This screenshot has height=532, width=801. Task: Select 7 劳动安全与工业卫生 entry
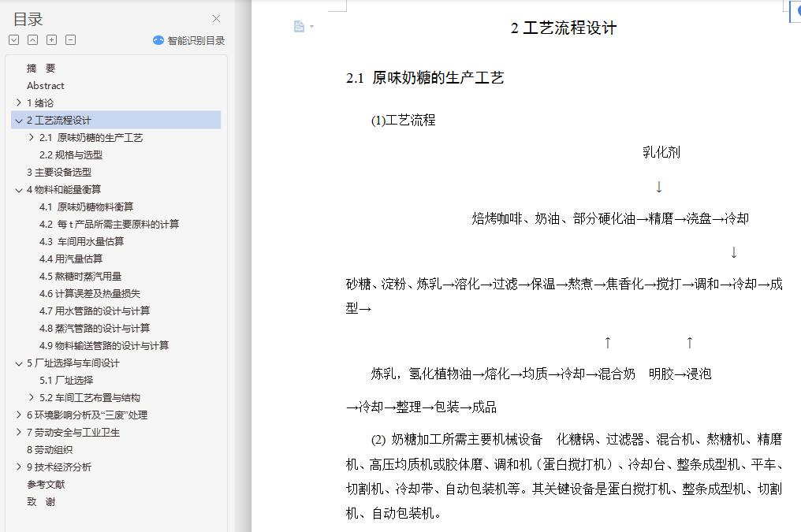pos(73,433)
